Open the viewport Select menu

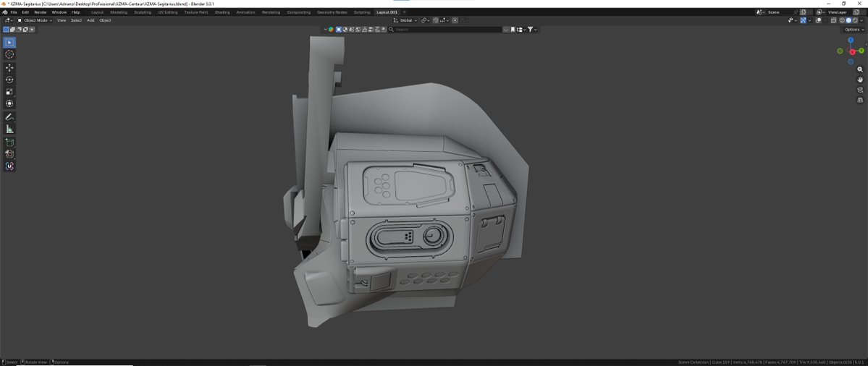(x=77, y=20)
